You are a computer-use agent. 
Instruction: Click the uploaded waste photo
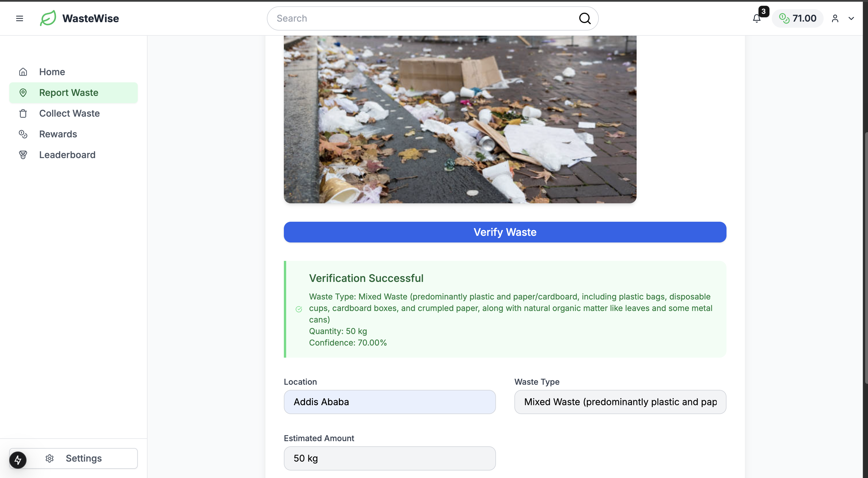point(460,119)
